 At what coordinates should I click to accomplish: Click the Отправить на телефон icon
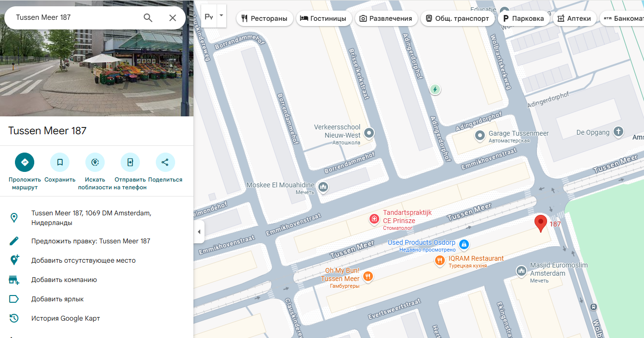[x=130, y=162]
